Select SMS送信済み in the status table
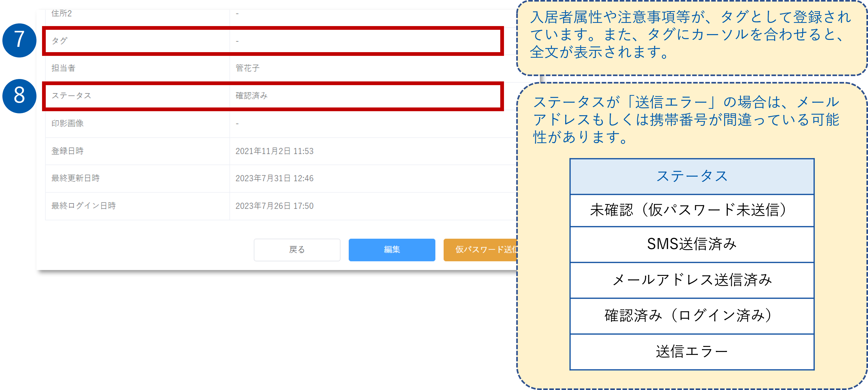Viewport: 868px width, 390px height. tap(692, 245)
